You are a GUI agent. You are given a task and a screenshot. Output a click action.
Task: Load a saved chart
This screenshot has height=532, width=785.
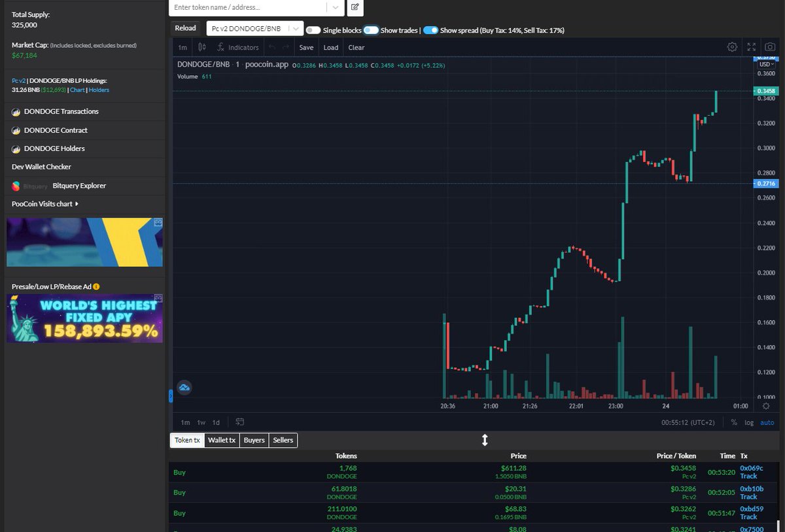tap(331, 47)
